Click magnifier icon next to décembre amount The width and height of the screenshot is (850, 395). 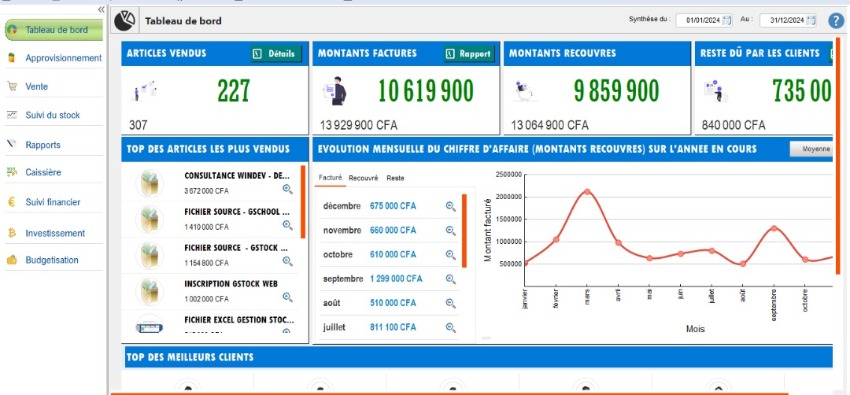pyautogui.click(x=450, y=206)
